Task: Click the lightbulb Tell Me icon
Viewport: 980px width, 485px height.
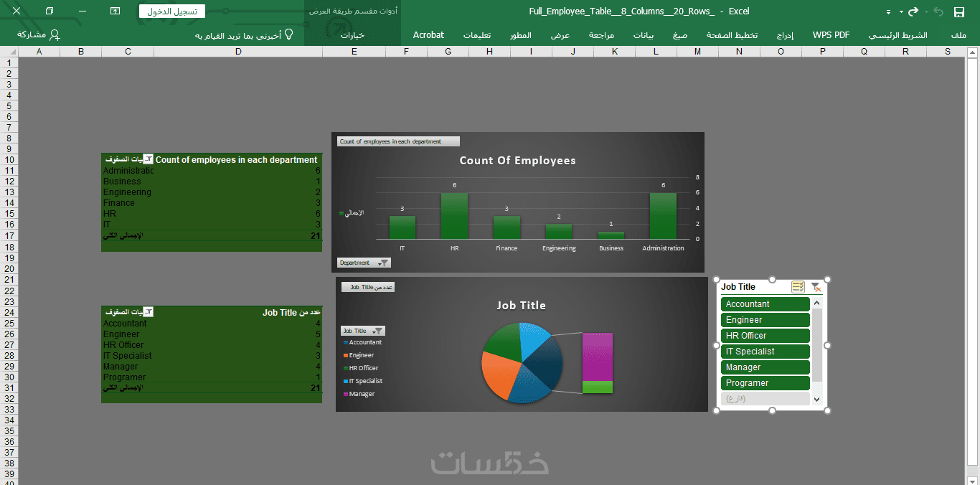Action: [x=289, y=34]
